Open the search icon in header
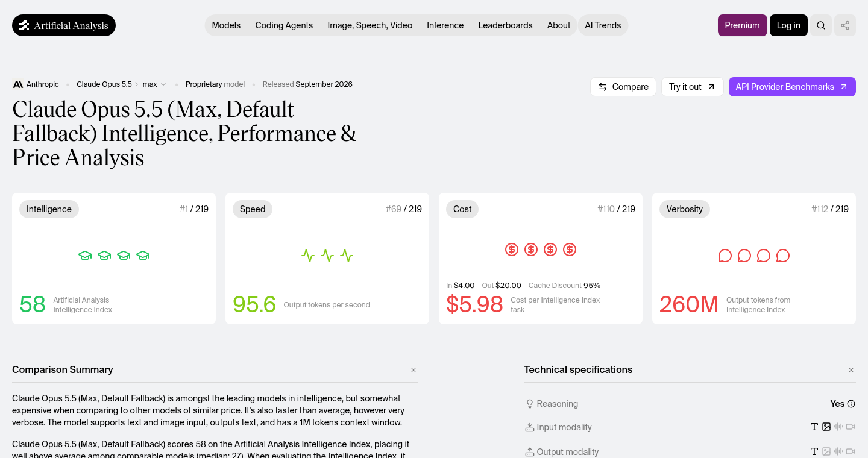Viewport: 868px width, 458px height. coord(821,25)
